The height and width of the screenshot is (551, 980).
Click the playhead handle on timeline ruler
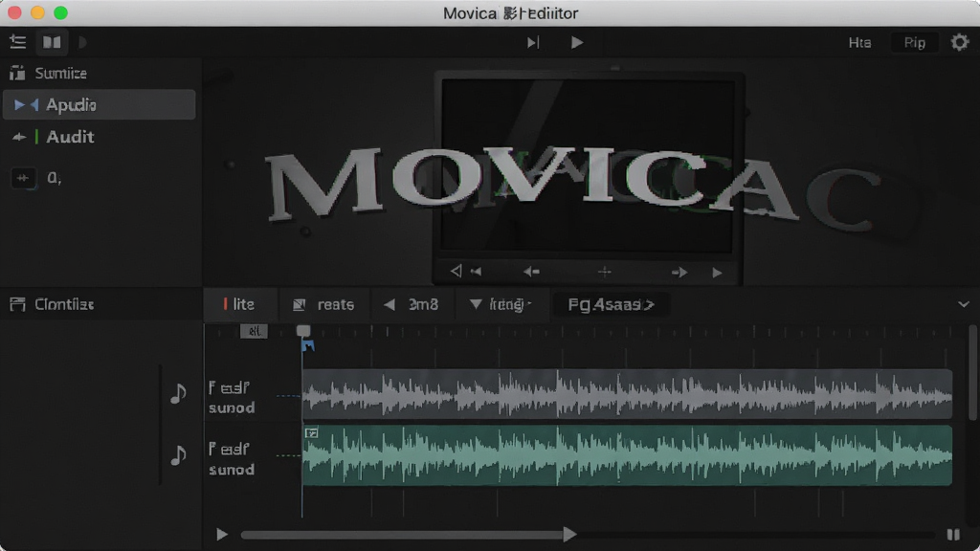(303, 330)
